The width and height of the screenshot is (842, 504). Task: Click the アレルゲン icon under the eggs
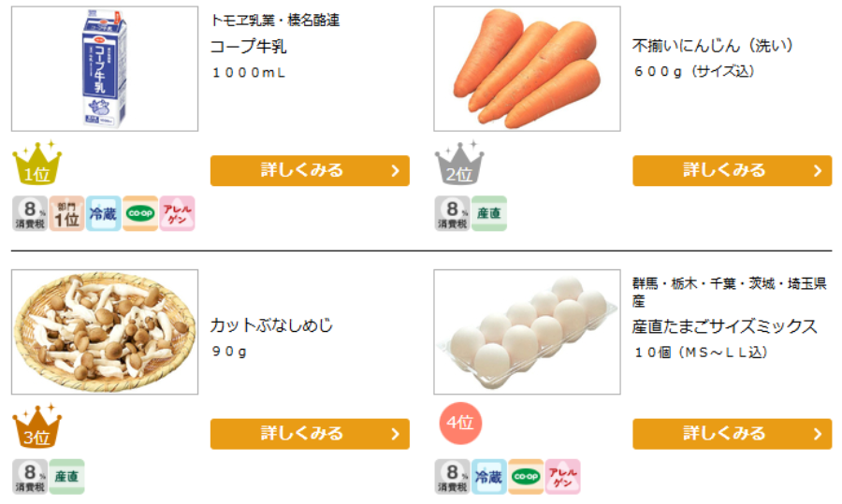coord(563,477)
